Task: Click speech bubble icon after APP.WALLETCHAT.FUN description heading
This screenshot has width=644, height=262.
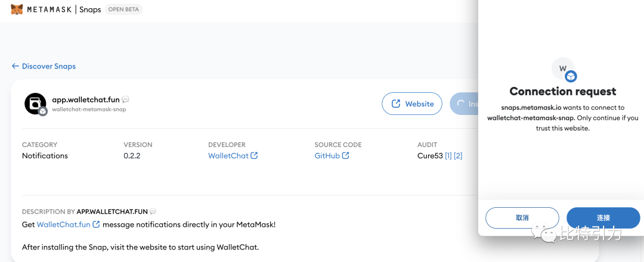Action: click(x=153, y=211)
